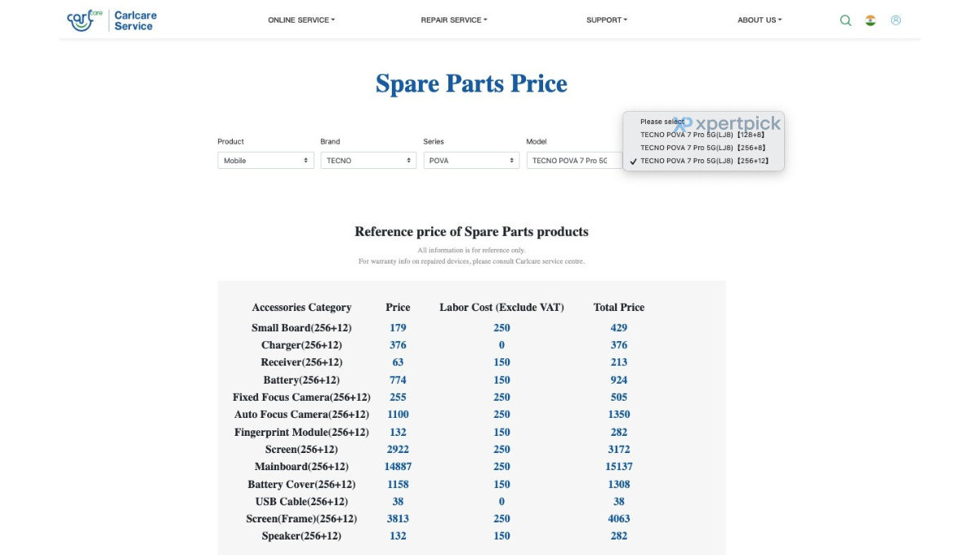
Task: Expand the SUPPORT menu
Action: point(607,20)
